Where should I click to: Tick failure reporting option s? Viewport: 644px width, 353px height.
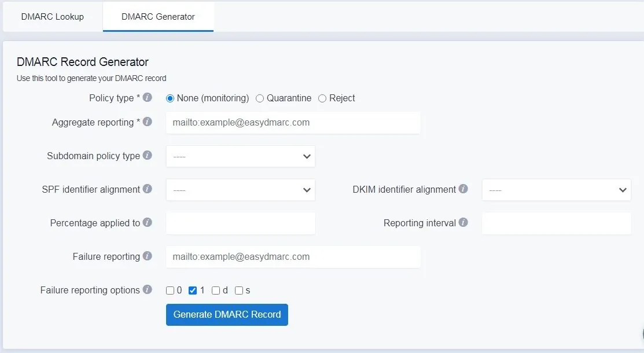[x=239, y=291]
